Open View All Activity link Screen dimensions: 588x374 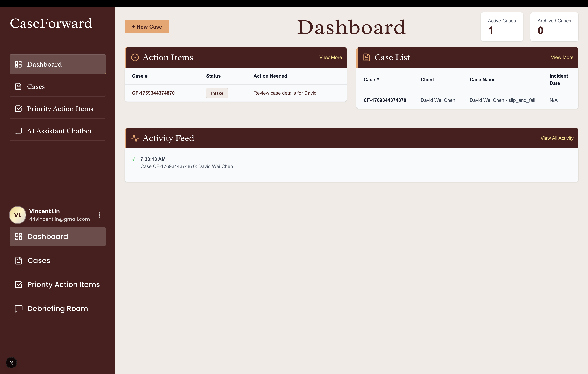coord(557,138)
